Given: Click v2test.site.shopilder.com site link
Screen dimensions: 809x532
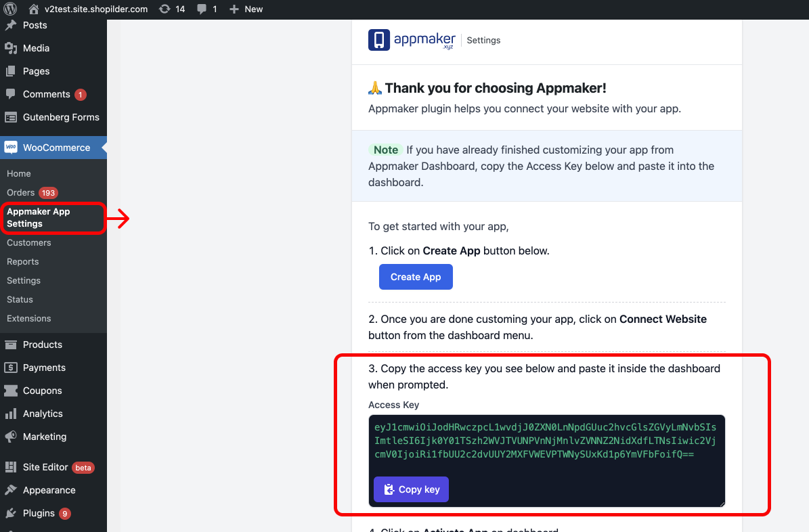Looking at the screenshot, I should [96, 9].
